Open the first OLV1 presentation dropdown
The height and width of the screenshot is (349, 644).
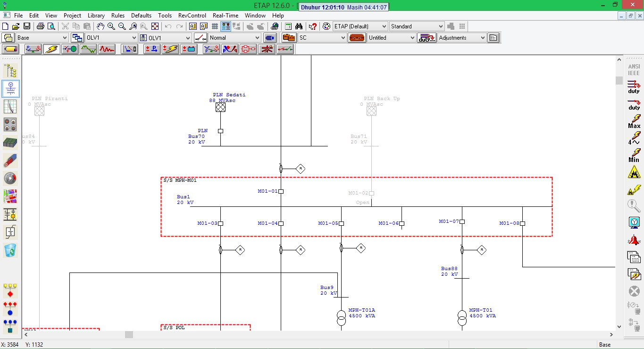(111, 38)
